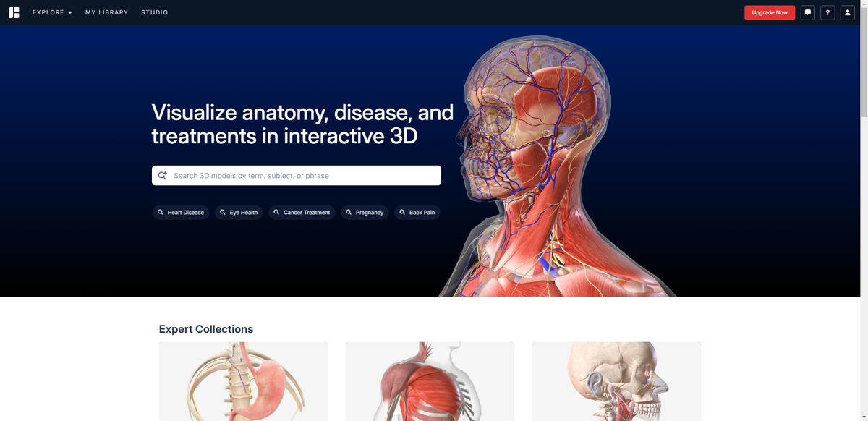This screenshot has width=868, height=421.
Task: Select the Cancer Treatment suggestion
Action: pos(302,212)
